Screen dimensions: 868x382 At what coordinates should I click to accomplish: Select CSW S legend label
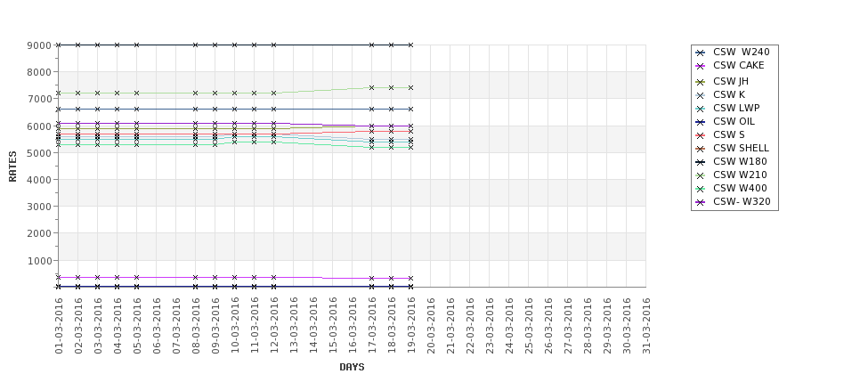(x=728, y=134)
